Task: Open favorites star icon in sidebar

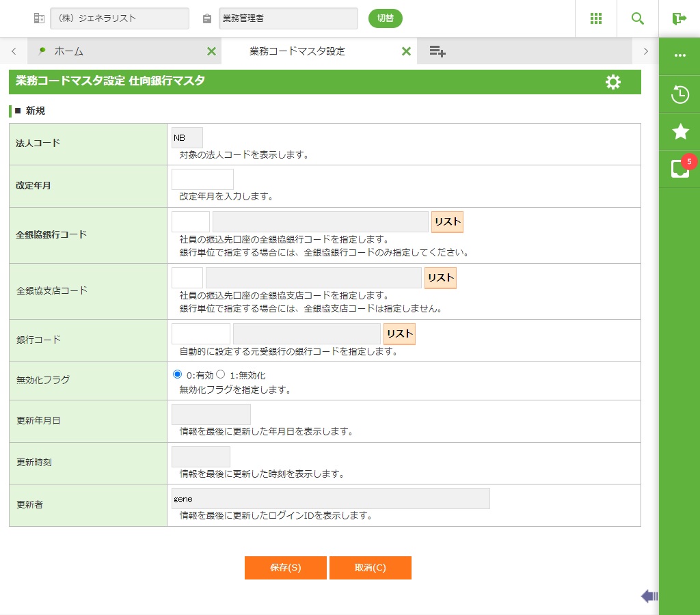Action: pos(679,132)
